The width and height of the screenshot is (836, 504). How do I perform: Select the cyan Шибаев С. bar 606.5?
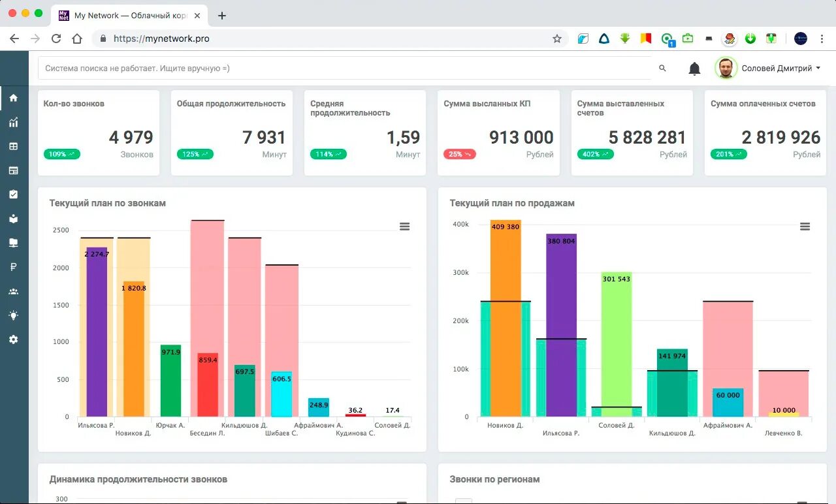281,394
